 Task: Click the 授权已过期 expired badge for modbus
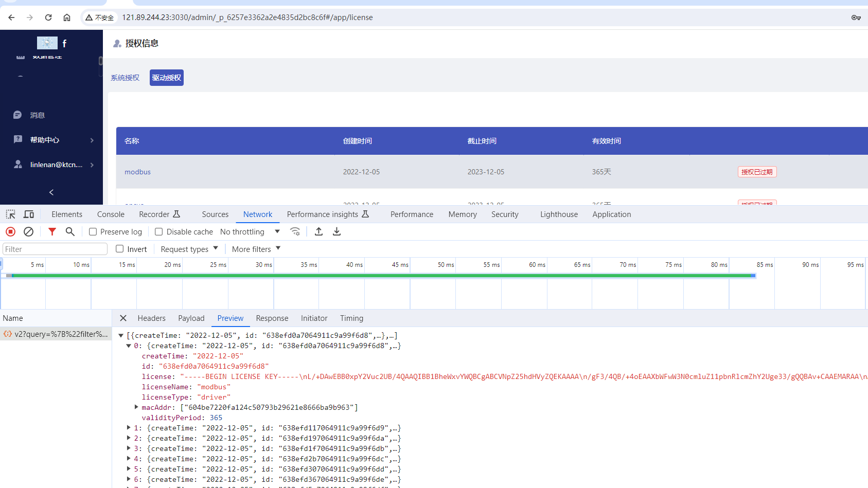point(757,172)
